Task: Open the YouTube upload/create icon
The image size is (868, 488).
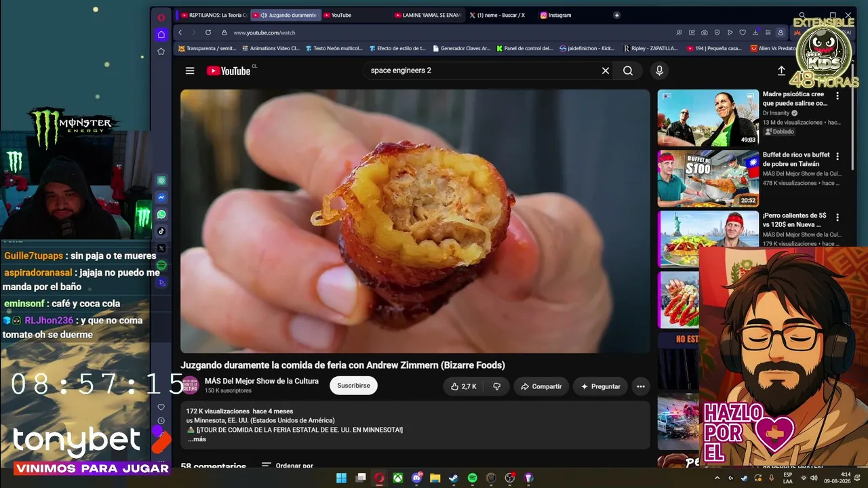Action: point(781,70)
